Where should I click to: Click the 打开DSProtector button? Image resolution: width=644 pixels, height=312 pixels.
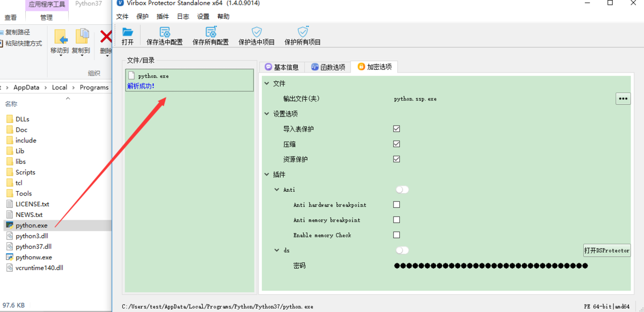coord(607,251)
